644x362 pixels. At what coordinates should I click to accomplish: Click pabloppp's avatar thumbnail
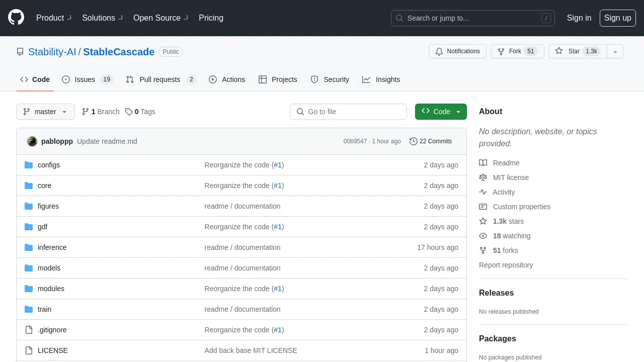(x=32, y=141)
